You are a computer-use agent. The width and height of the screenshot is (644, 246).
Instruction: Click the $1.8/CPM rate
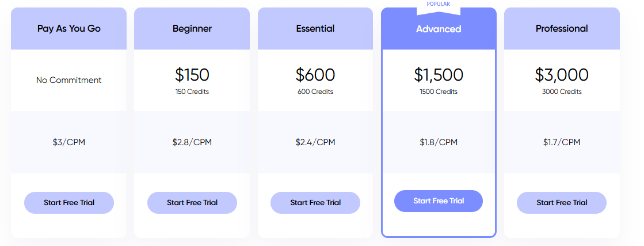[x=439, y=142]
